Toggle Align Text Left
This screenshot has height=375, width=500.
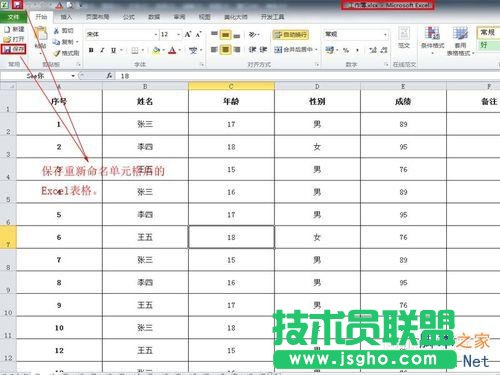(215, 50)
